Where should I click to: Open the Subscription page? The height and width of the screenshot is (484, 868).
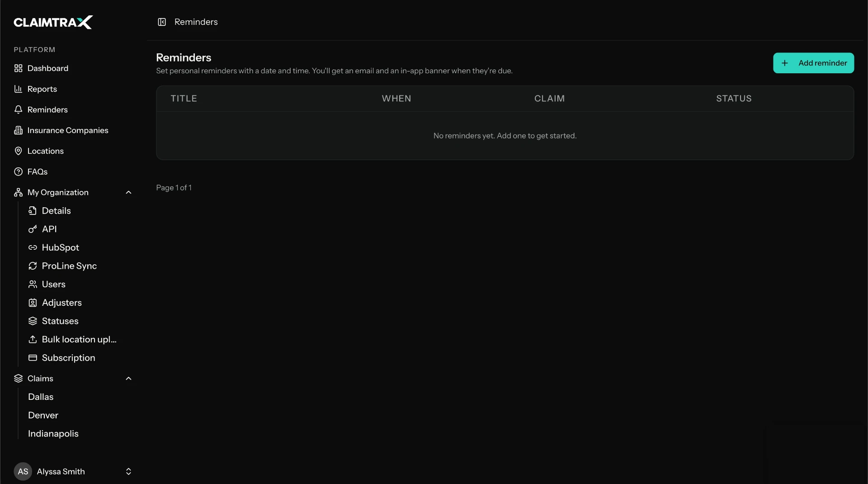click(68, 358)
